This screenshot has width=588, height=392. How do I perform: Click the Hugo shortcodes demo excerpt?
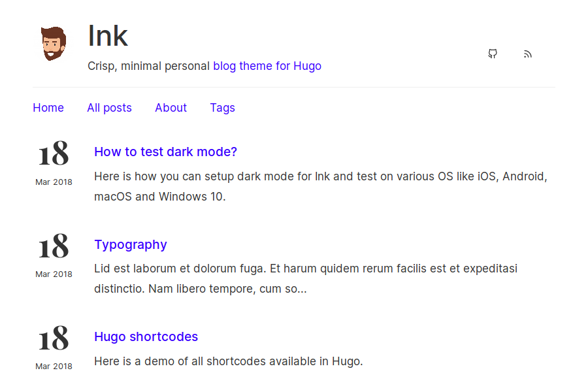[228, 361]
